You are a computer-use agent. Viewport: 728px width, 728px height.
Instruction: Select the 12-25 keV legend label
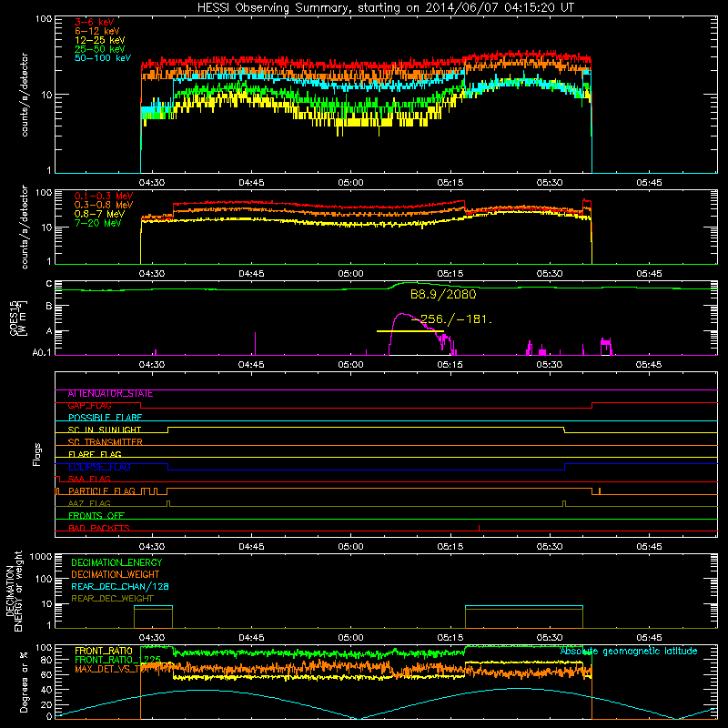(100, 40)
